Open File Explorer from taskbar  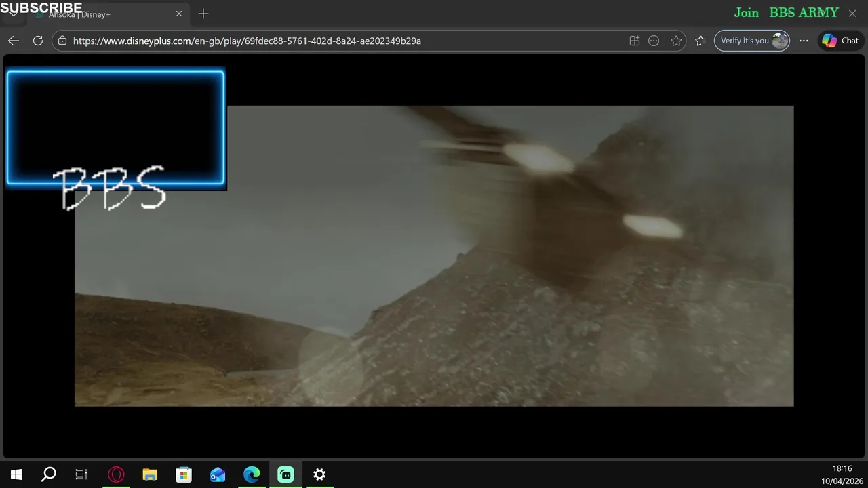click(x=150, y=474)
